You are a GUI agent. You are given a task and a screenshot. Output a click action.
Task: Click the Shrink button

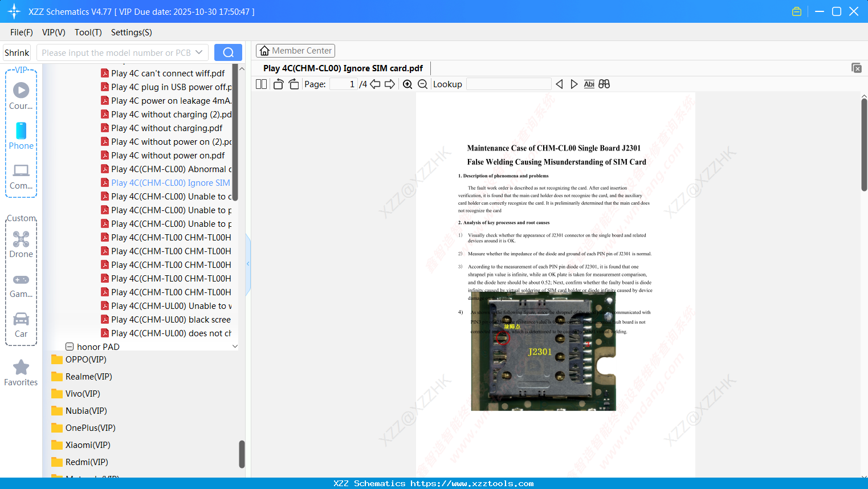click(x=17, y=52)
